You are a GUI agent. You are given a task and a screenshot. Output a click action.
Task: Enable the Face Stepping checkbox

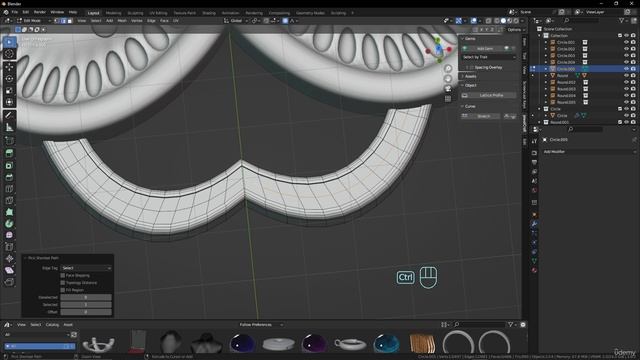pyautogui.click(x=63, y=276)
